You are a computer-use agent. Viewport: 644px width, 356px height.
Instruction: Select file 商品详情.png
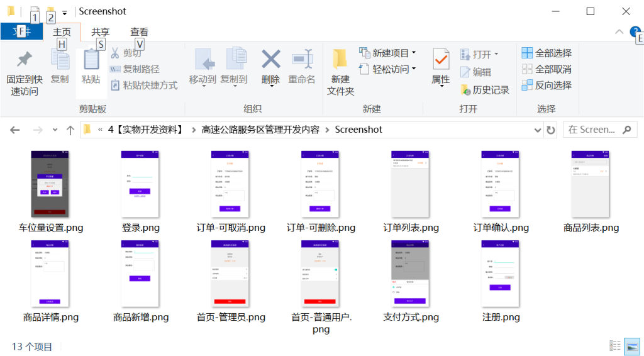point(50,282)
